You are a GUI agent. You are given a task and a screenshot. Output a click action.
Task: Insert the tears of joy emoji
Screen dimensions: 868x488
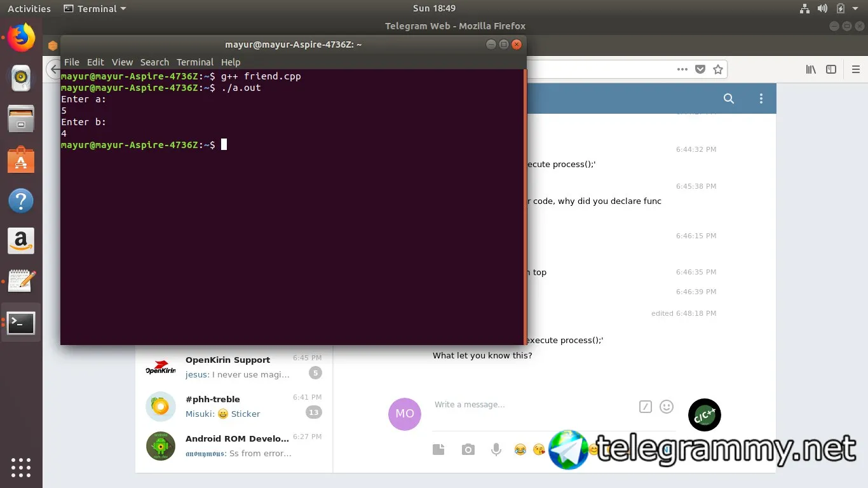click(520, 450)
